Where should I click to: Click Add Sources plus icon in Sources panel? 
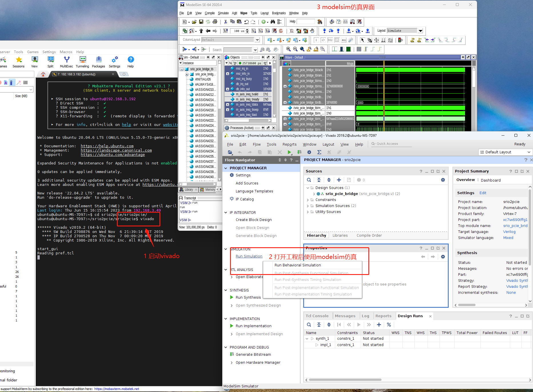pos(339,180)
